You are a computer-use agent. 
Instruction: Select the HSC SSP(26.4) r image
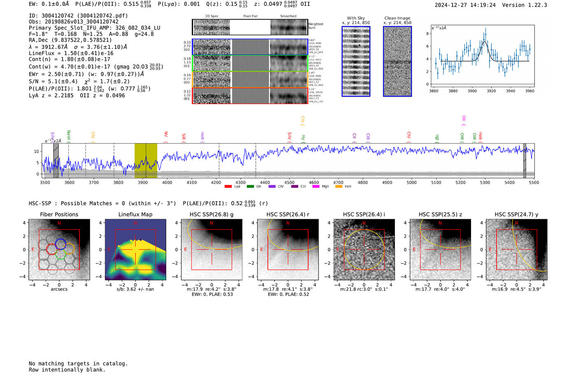(288, 249)
